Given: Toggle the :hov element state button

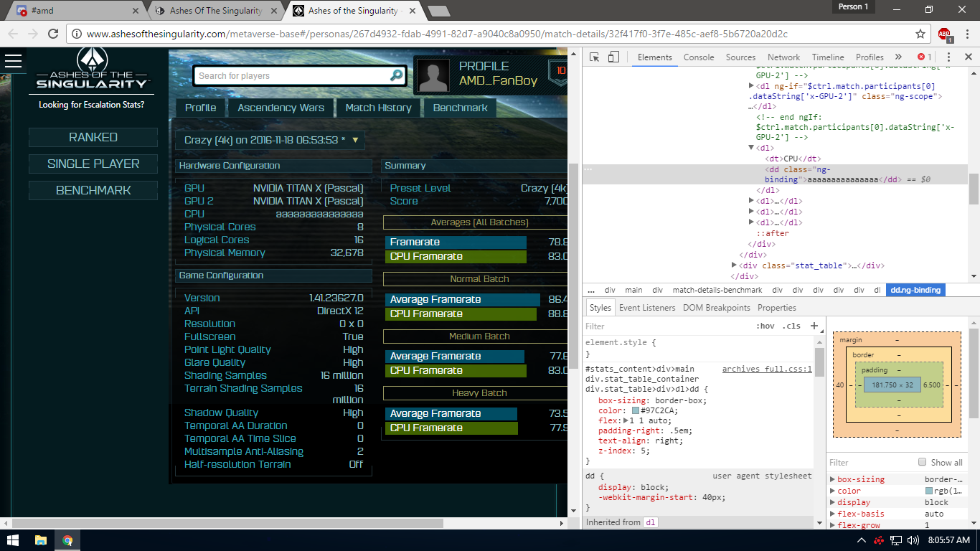Looking at the screenshot, I should point(766,326).
